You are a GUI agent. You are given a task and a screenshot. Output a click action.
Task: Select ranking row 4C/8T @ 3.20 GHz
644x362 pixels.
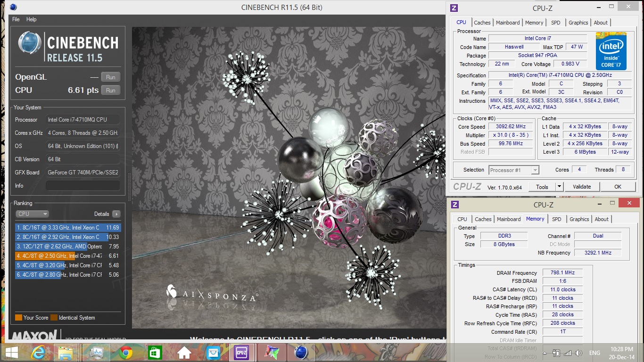[68, 265]
